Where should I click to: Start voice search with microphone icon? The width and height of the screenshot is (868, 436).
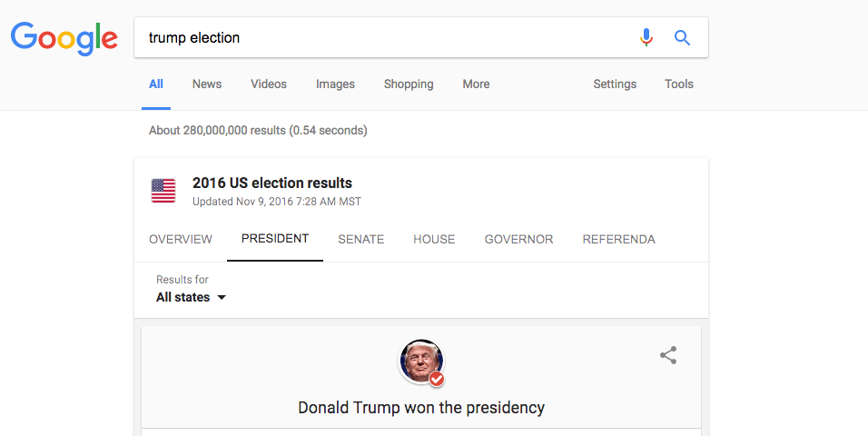pos(646,37)
